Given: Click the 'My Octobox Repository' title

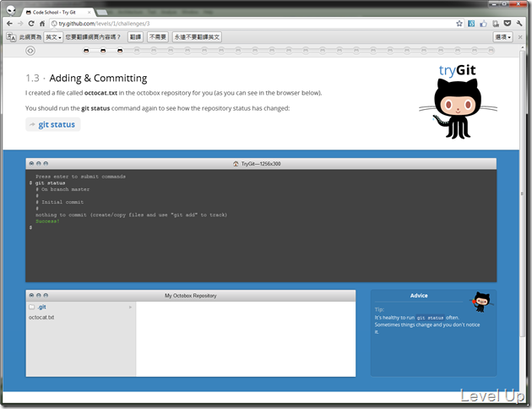Looking at the screenshot, I should tap(191, 296).
